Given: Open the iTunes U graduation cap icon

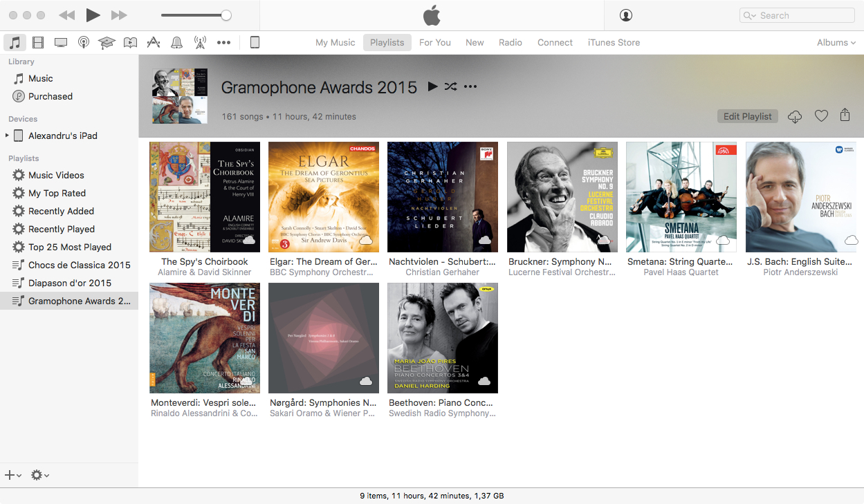Looking at the screenshot, I should point(107,43).
